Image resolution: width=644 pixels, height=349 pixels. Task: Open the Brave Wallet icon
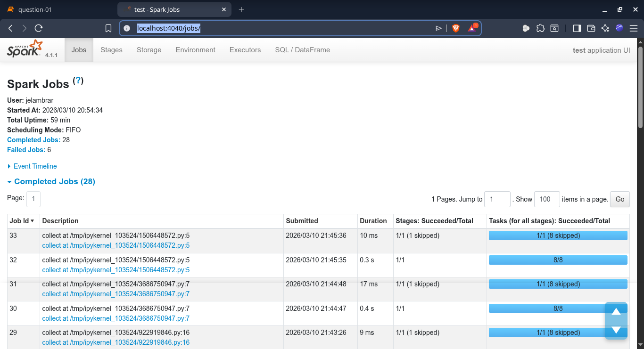click(591, 28)
